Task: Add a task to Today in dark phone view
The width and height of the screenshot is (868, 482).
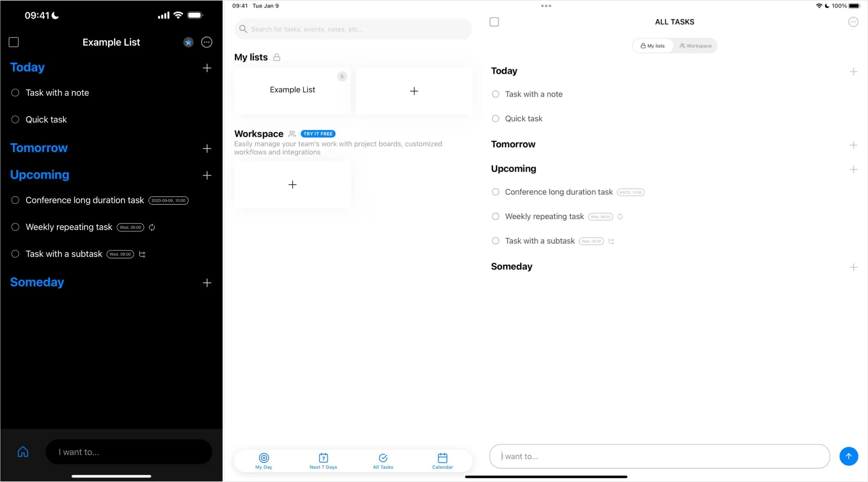Action: tap(207, 68)
